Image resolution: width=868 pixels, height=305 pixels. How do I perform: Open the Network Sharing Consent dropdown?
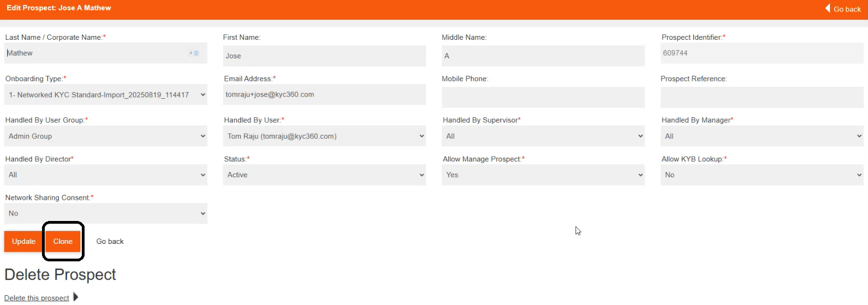pos(106,214)
